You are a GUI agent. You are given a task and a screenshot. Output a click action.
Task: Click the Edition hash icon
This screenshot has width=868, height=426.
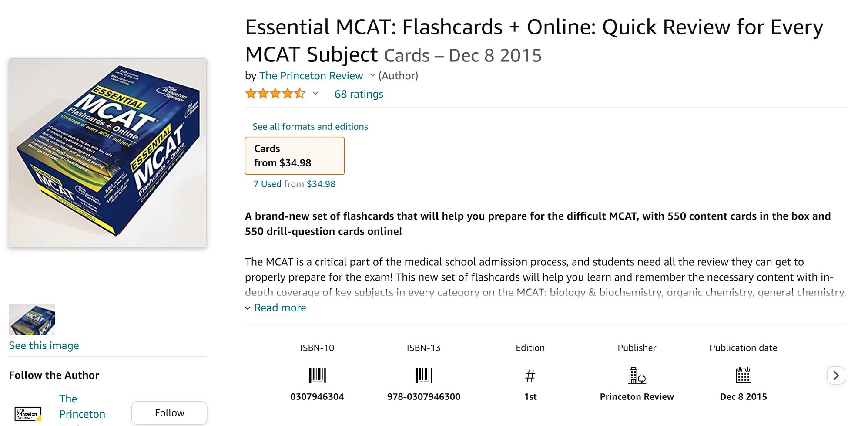530,375
